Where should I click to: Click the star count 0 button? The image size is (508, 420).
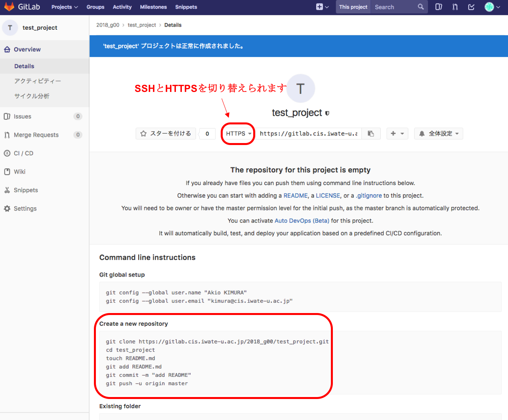click(207, 134)
